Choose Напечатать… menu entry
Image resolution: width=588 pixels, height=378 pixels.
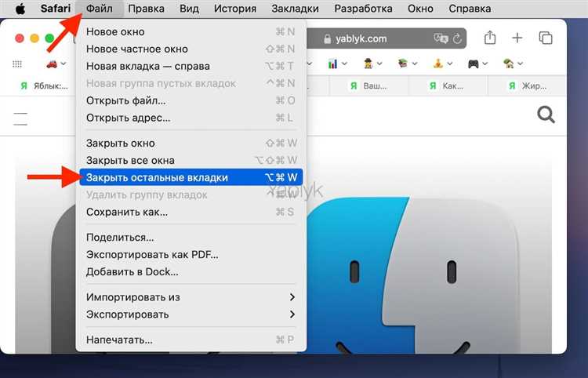coord(191,340)
